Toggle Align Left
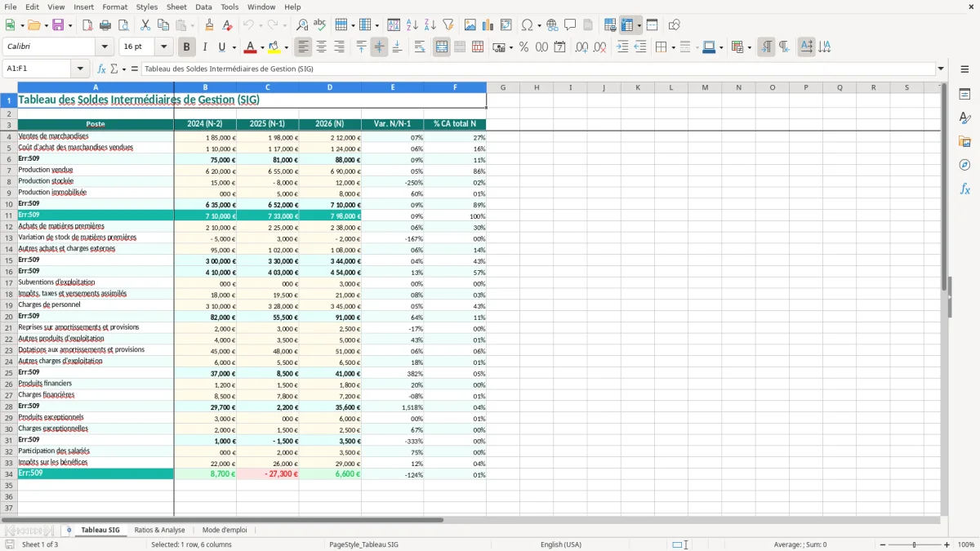 click(x=304, y=47)
